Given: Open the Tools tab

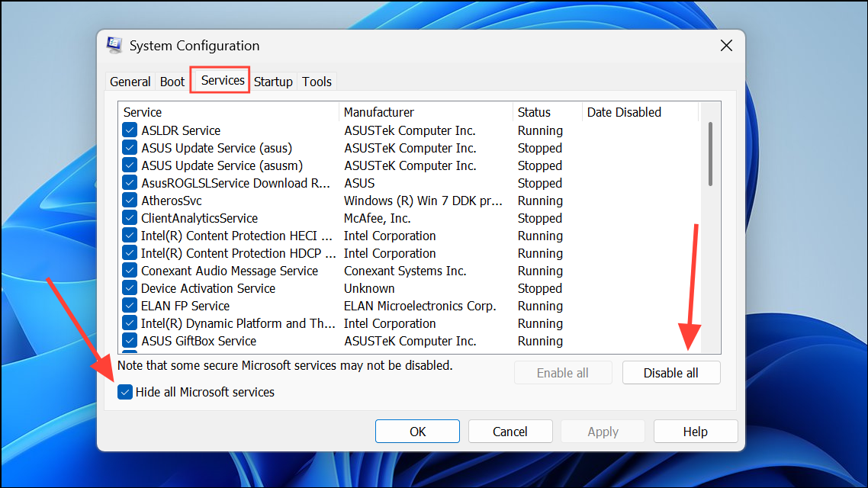Looking at the screenshot, I should [x=317, y=81].
